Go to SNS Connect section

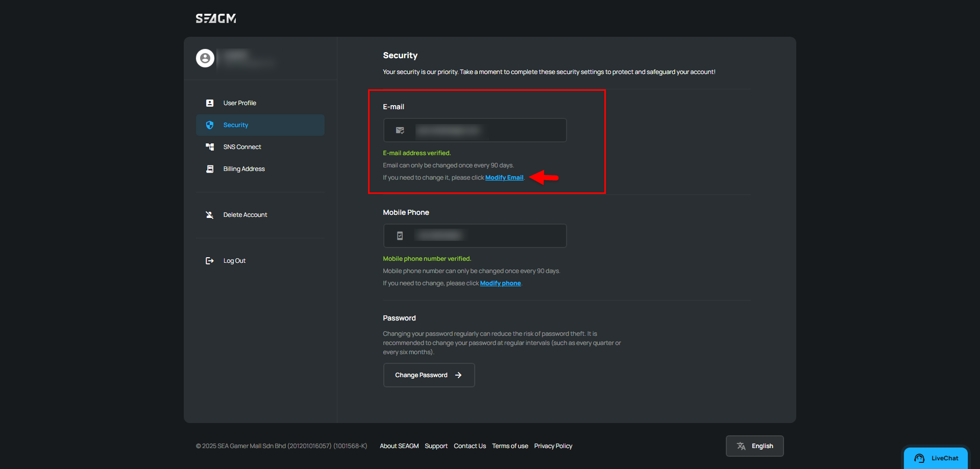(x=242, y=147)
